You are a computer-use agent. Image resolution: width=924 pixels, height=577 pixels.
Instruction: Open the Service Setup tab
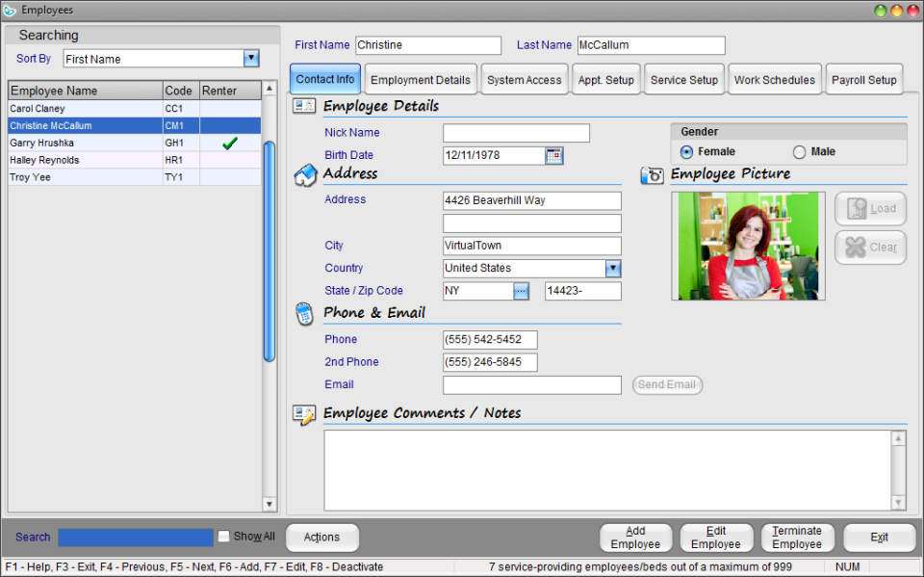pos(684,80)
